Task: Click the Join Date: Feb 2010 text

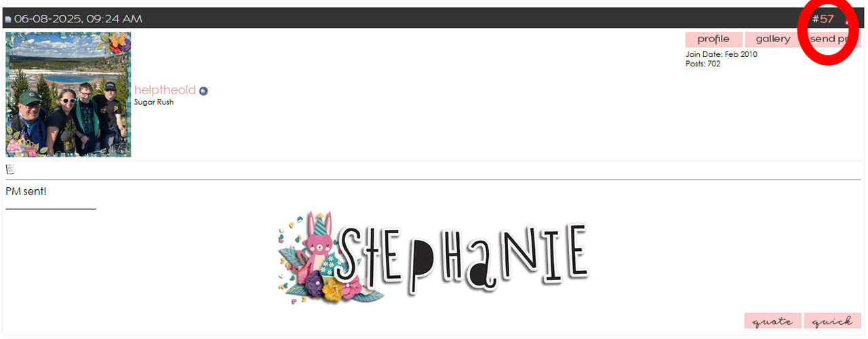Action: tap(722, 54)
